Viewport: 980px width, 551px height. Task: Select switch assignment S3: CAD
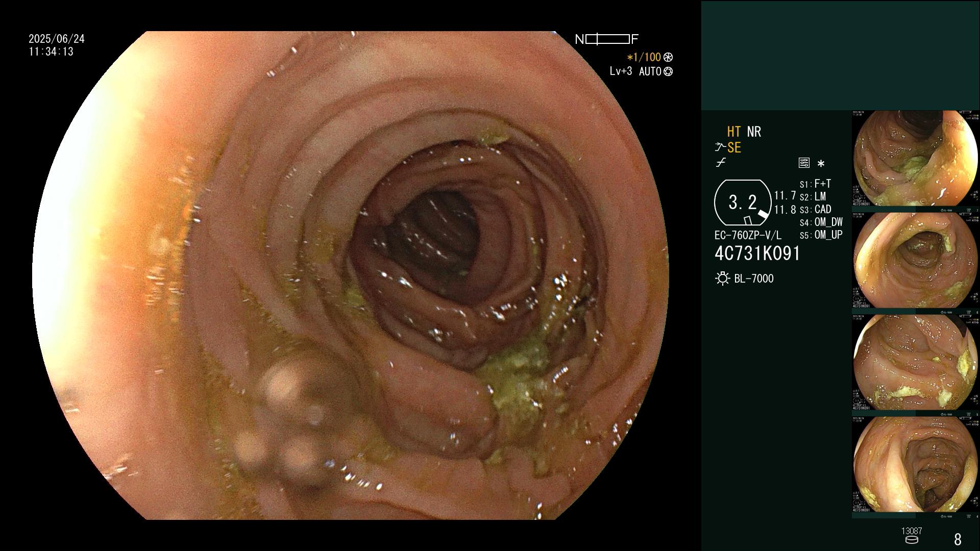pos(816,209)
